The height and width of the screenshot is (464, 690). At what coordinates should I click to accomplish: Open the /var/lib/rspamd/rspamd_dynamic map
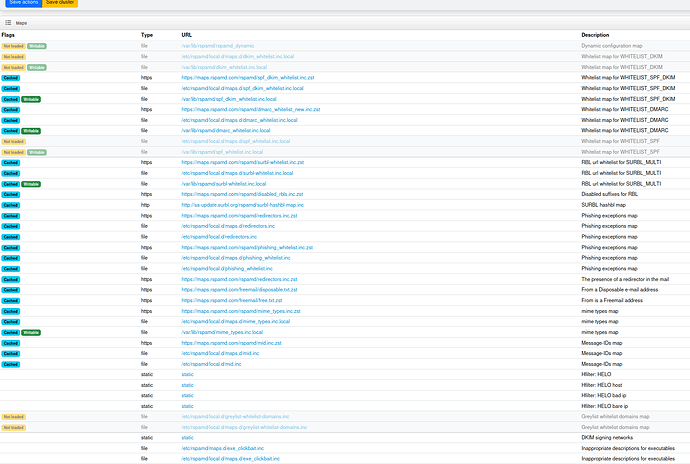(217, 46)
